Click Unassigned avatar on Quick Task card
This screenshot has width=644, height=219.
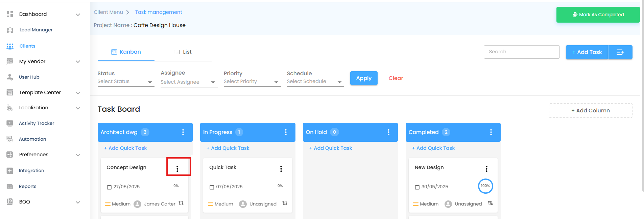[243, 204]
